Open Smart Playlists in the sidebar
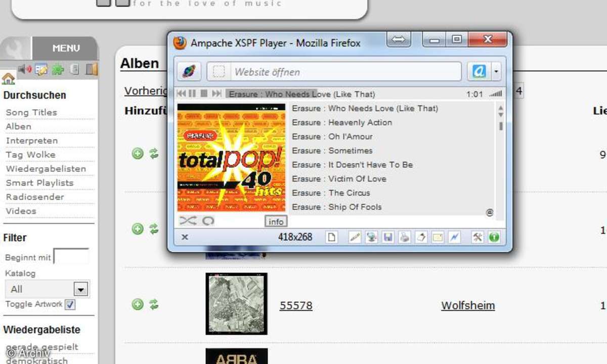607x364 pixels. (x=39, y=183)
